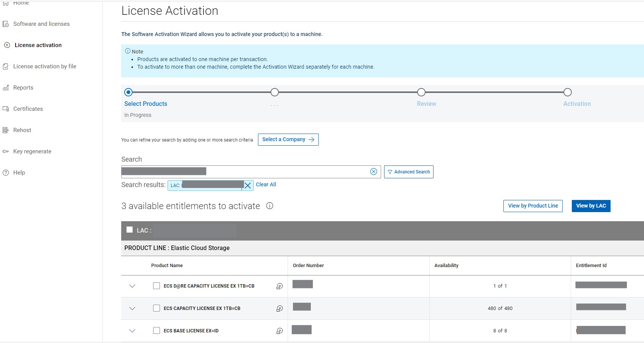Click the Clear All link
Viewport: 644px width, 343px height.
pos(266,185)
